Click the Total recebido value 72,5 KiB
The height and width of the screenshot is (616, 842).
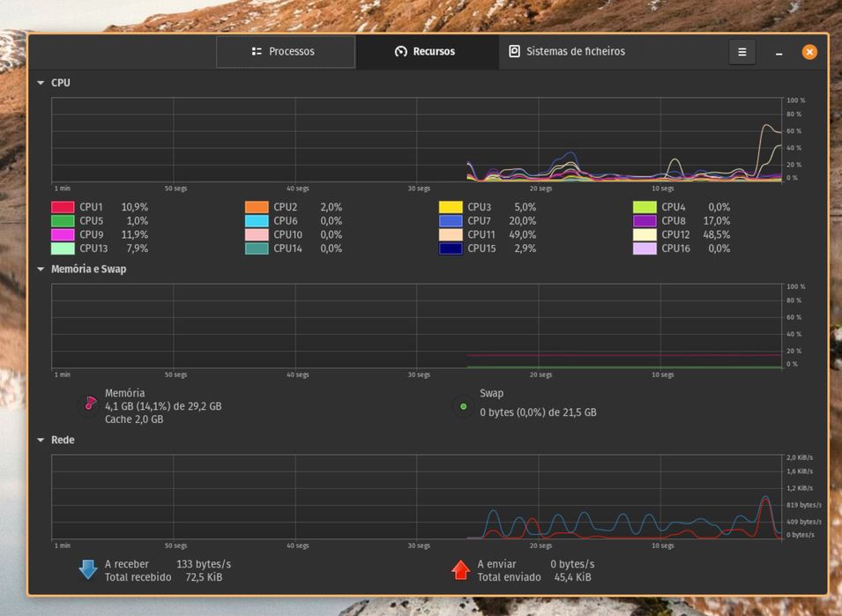[x=204, y=577]
